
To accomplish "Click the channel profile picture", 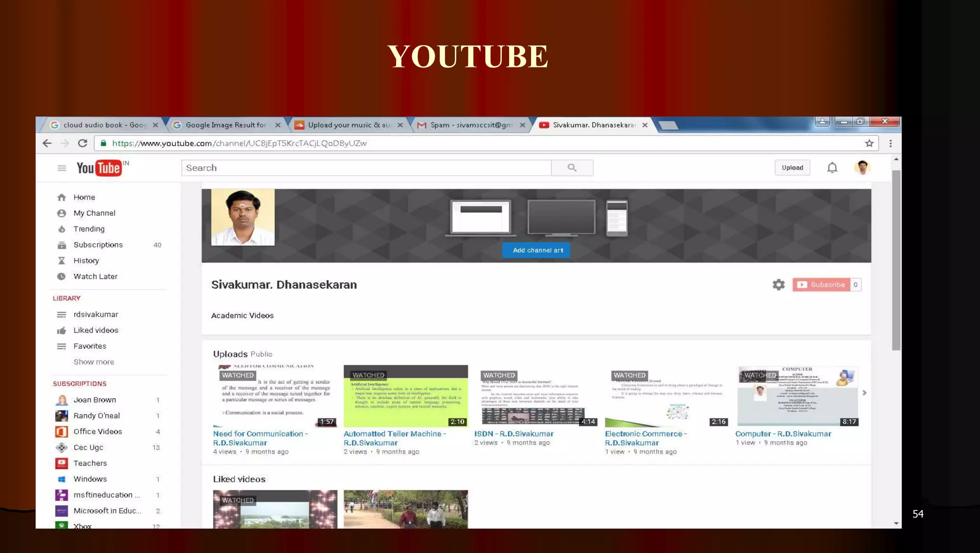I will [243, 217].
